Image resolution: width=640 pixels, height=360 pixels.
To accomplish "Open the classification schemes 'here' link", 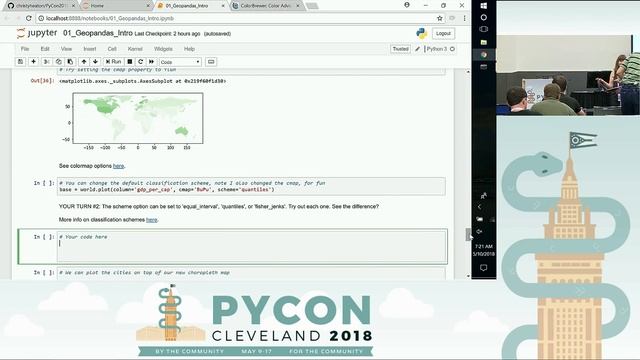I will coord(151,220).
